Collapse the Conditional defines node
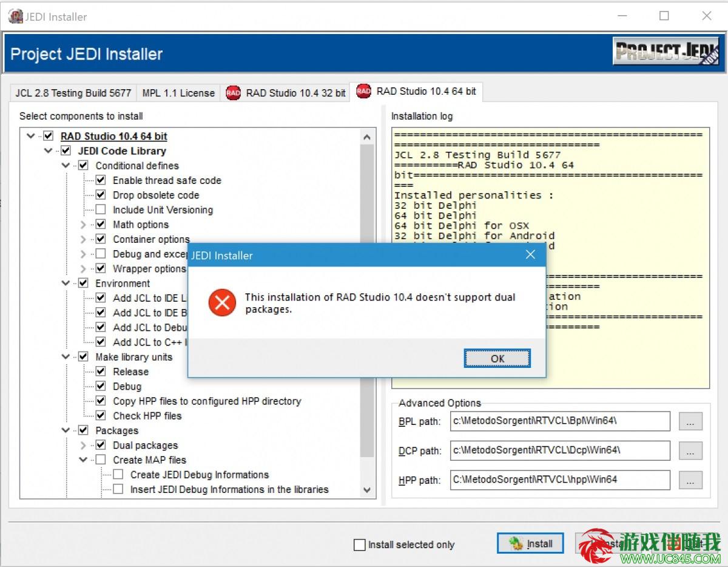Viewport: 728px width, 567px height. [x=66, y=165]
